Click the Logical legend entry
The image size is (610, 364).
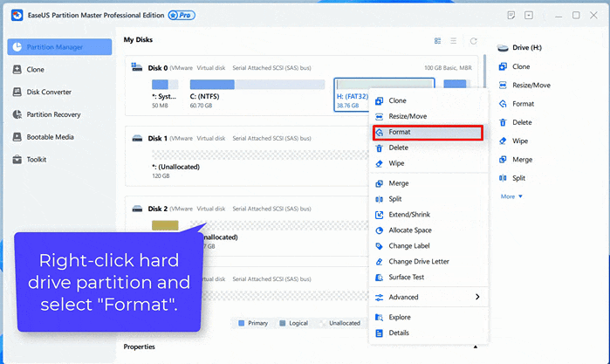pyautogui.click(x=294, y=323)
